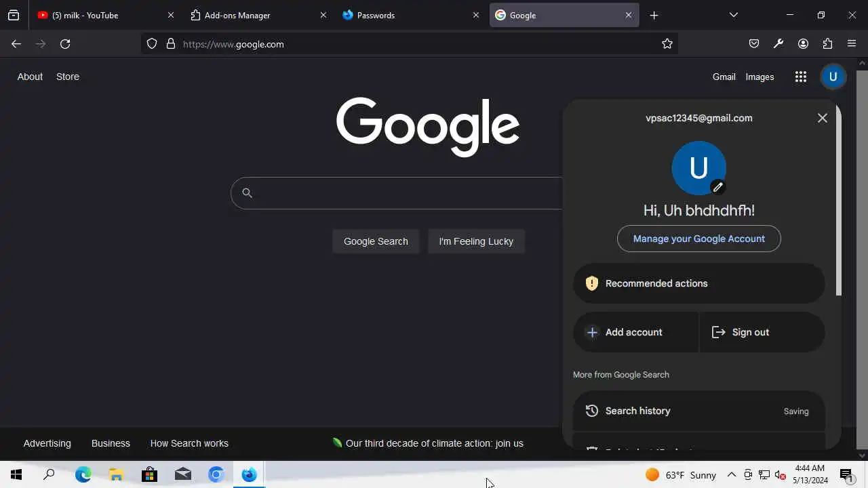Reload the current page
868x488 pixels.
[x=65, y=44]
